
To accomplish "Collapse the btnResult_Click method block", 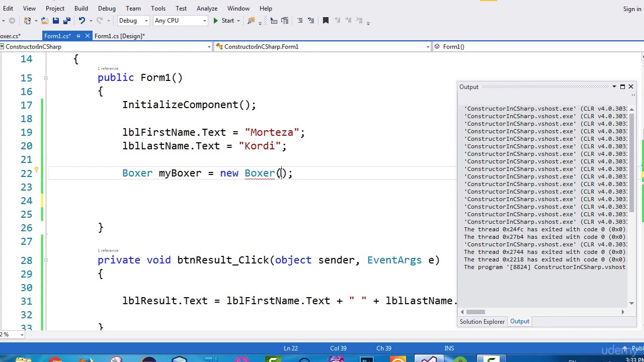I will [46, 260].
